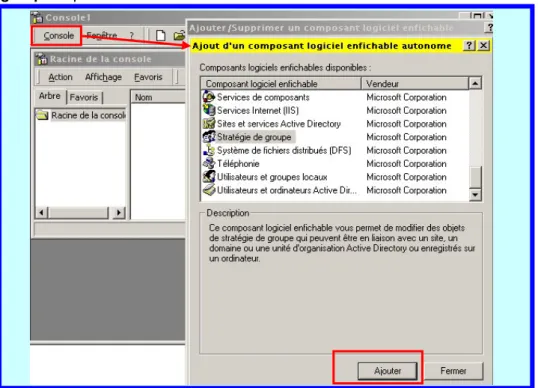This screenshot has height=388, width=538.
Task: Click the Utilisateurs et groupes locaux icon
Action: [x=209, y=177]
